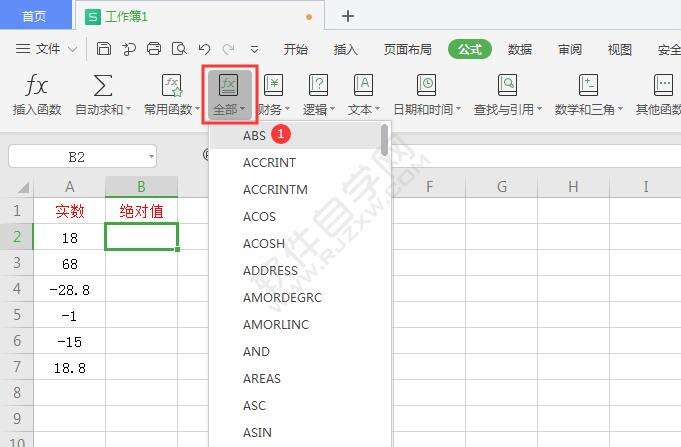Click cell with value 68
The image size is (681, 447).
[x=69, y=263]
